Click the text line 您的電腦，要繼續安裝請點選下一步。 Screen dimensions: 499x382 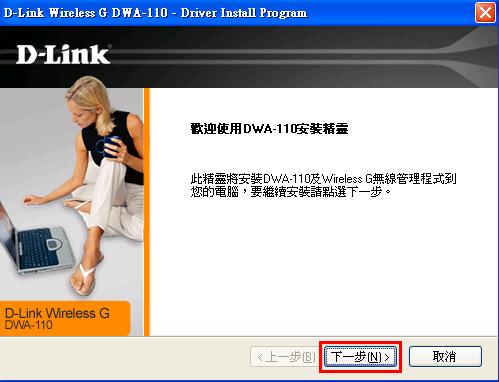(x=291, y=192)
